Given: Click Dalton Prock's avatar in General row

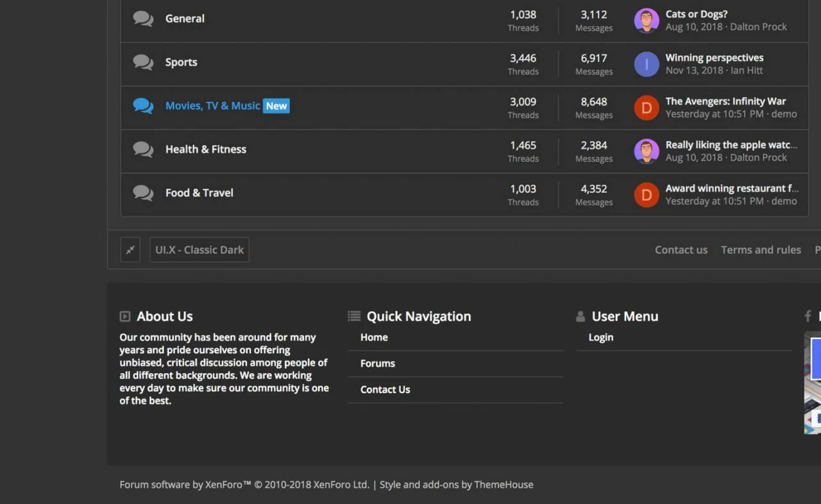Looking at the screenshot, I should [647, 21].
